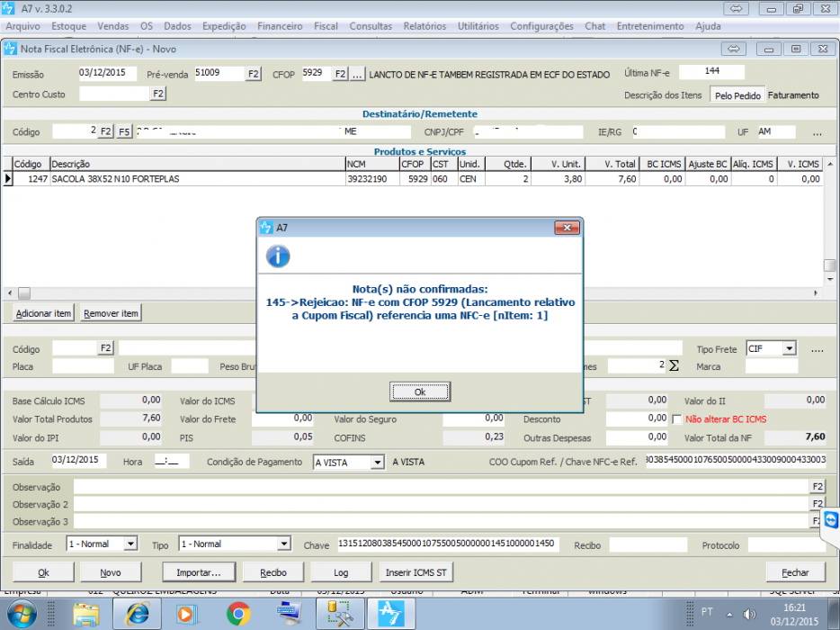Screen dimensions: 840x630
Task: Click the Importar... button
Action: [199, 572]
